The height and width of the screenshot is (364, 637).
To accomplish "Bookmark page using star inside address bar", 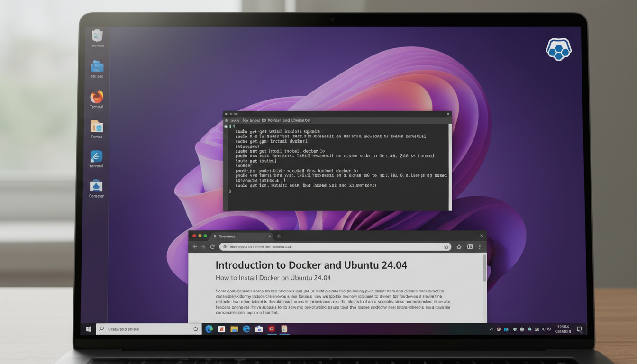I will (x=446, y=247).
